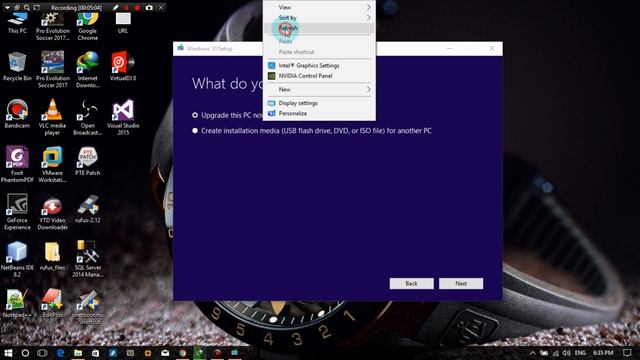Click the pencil draw icon in recording bar
Viewport: 640px width, 360px height.
click(116, 7)
